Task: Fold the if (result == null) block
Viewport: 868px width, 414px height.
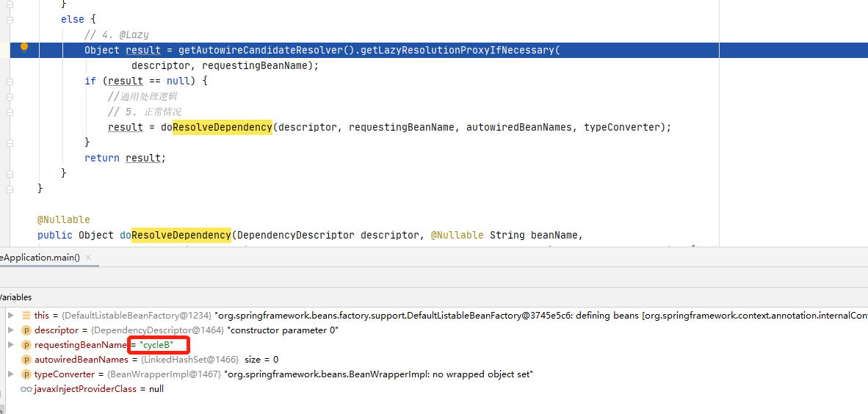Action: 10,81
